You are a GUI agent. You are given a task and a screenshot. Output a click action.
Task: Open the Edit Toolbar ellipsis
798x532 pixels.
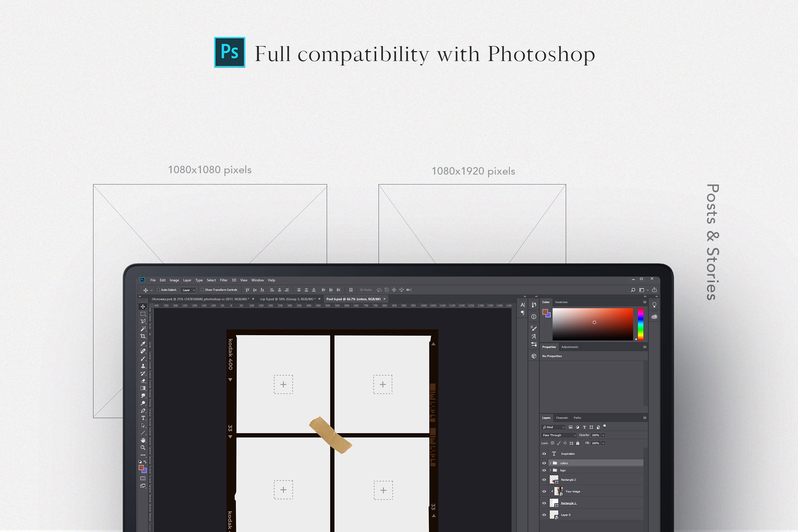click(x=143, y=455)
